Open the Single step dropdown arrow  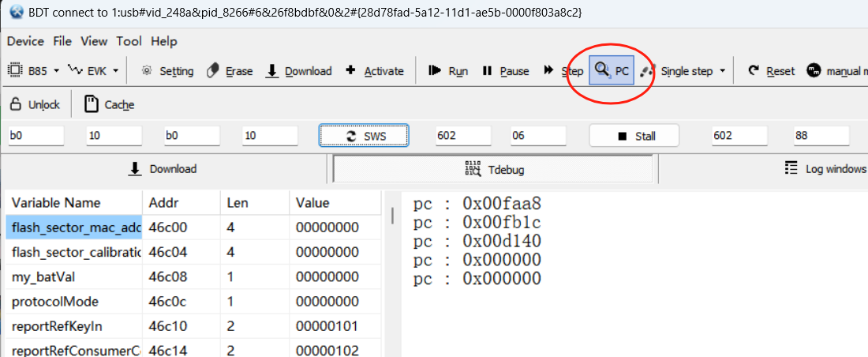(x=722, y=71)
